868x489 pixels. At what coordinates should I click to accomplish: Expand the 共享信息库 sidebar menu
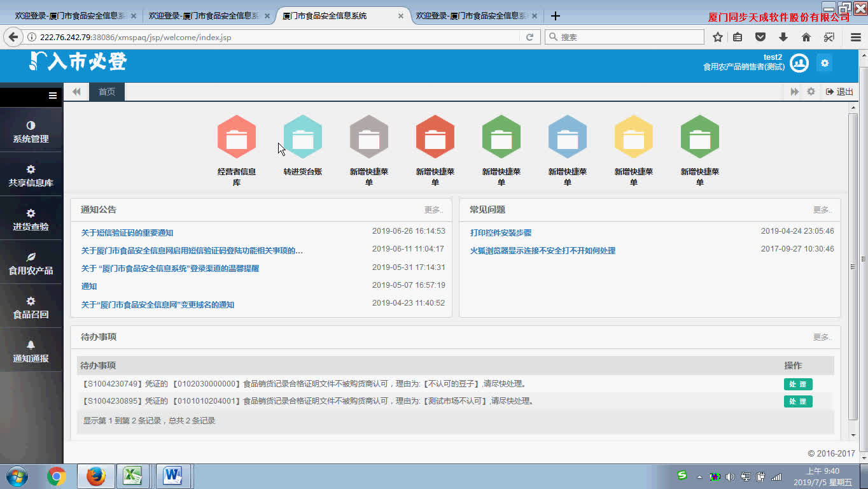31,176
